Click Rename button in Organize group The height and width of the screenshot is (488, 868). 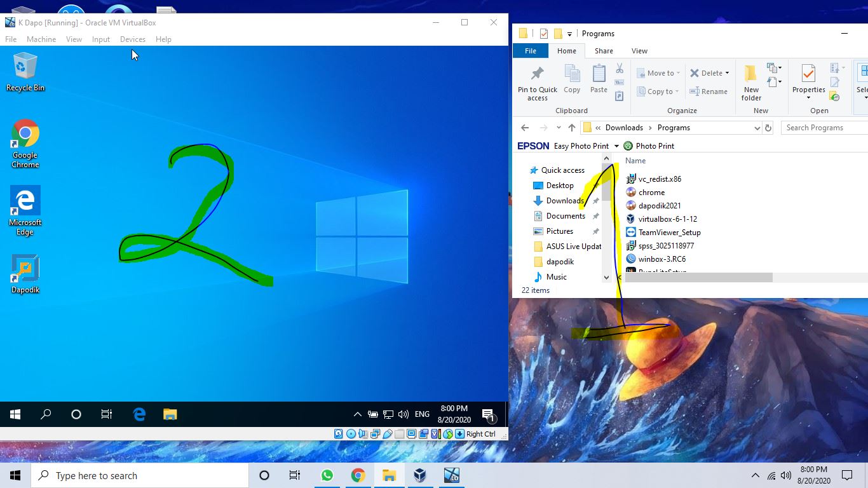[x=709, y=91]
